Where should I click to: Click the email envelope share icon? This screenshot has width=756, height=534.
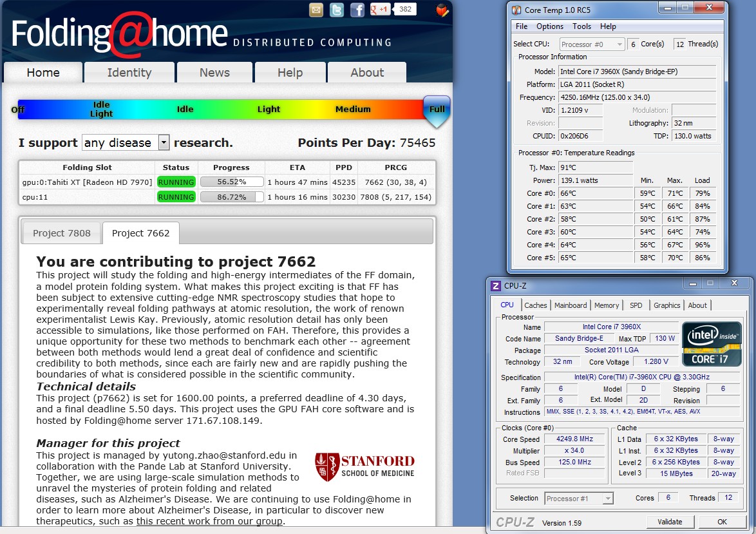pos(316,10)
